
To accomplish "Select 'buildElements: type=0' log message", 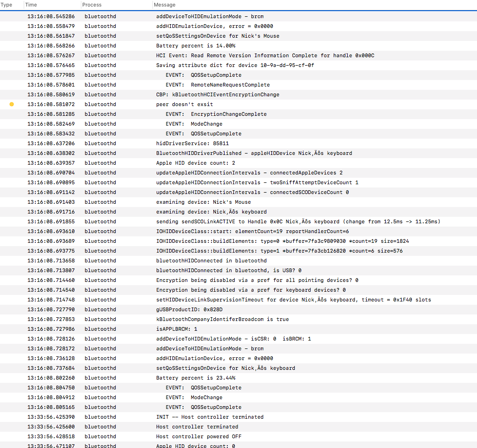I will tap(282, 241).
